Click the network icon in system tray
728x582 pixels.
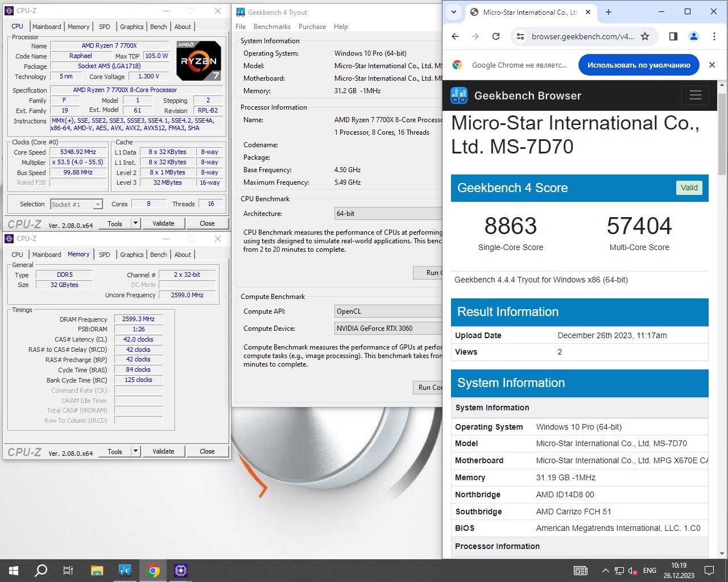tap(619, 571)
